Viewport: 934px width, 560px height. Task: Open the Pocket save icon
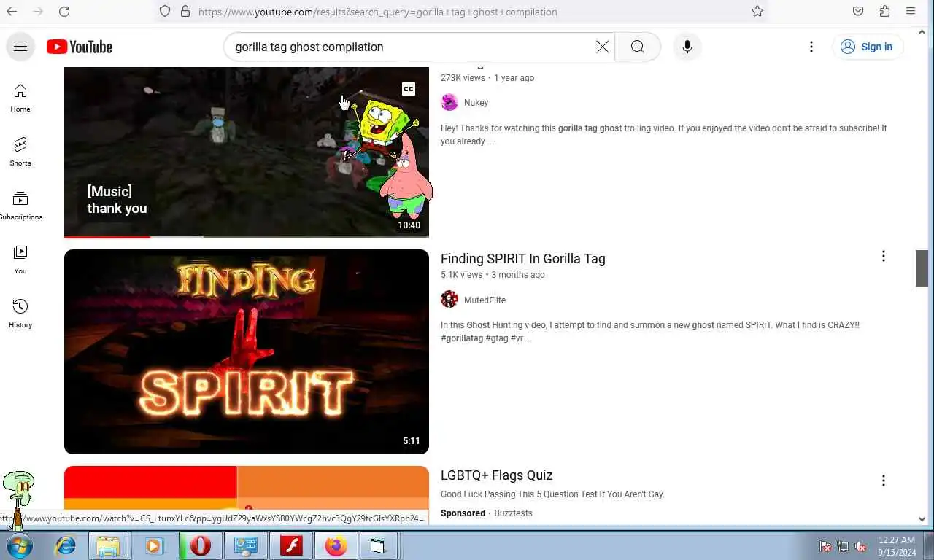[x=858, y=12]
